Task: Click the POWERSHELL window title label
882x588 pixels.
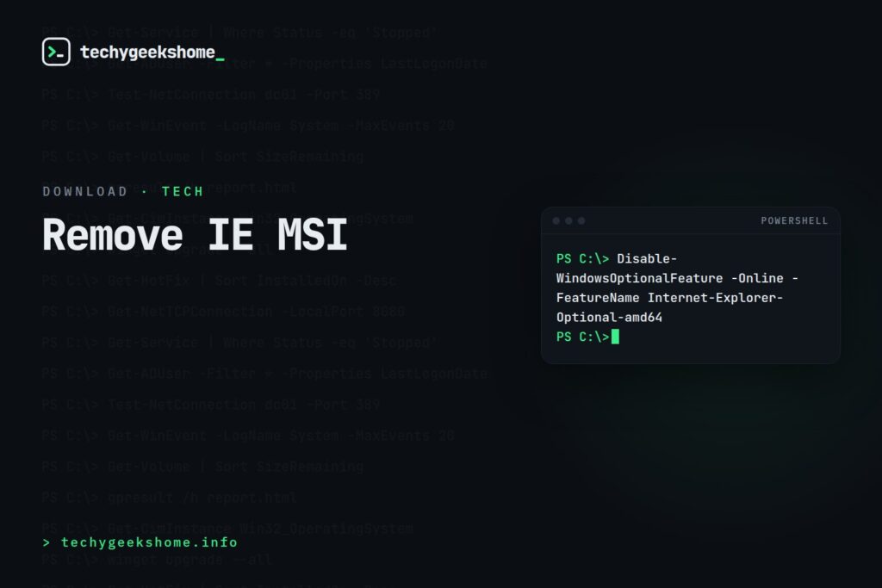Action: tap(794, 221)
